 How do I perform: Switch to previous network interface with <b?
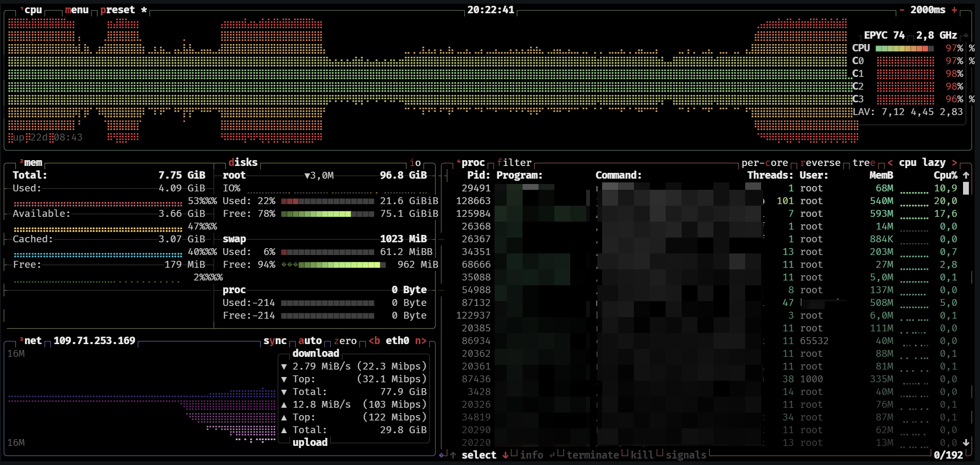[x=374, y=340]
